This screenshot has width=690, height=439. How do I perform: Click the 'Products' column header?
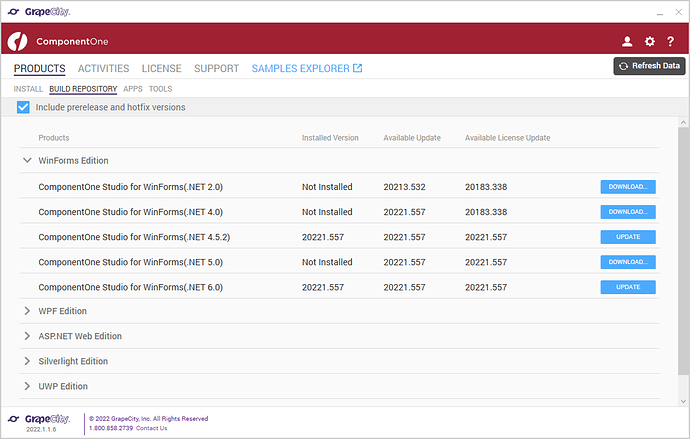tap(54, 138)
